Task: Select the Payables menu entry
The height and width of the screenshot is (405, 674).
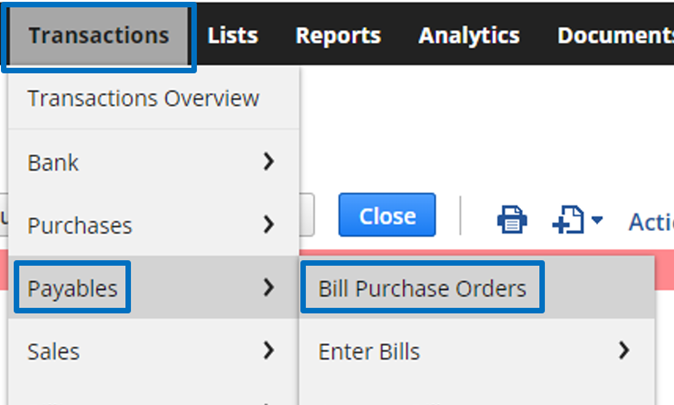Action: pos(153,287)
